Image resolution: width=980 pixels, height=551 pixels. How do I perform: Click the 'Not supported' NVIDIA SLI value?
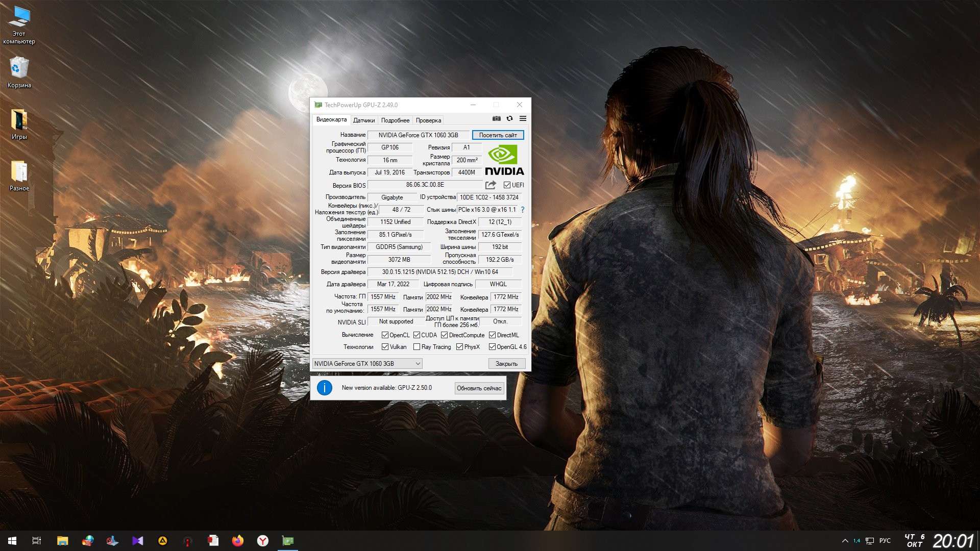pyautogui.click(x=396, y=321)
